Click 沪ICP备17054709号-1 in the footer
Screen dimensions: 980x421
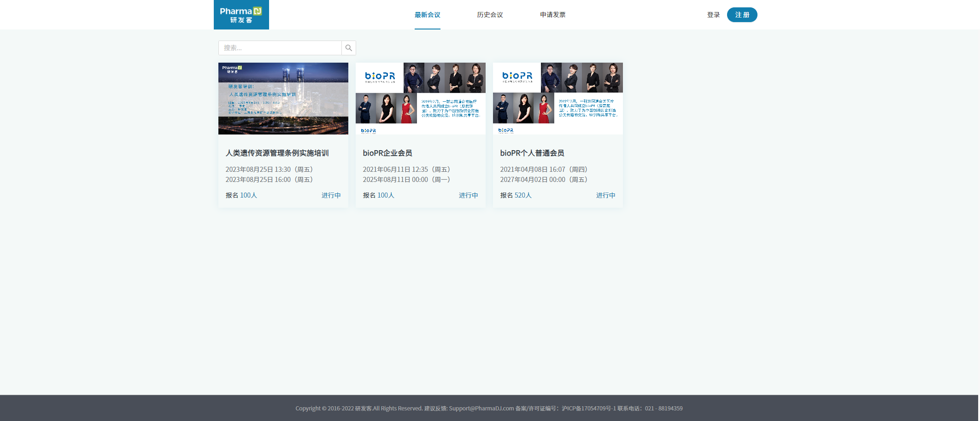589,408
